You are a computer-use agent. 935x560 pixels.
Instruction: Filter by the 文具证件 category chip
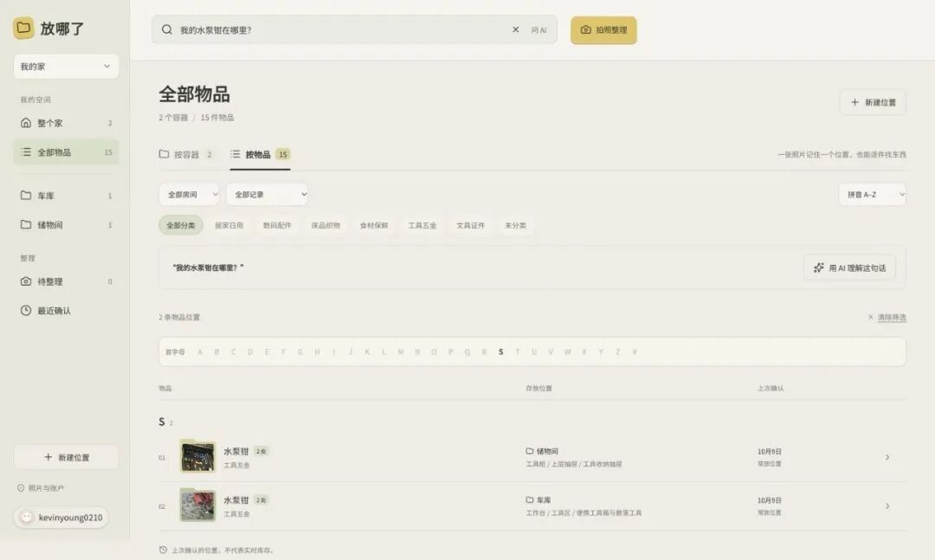(x=470, y=225)
